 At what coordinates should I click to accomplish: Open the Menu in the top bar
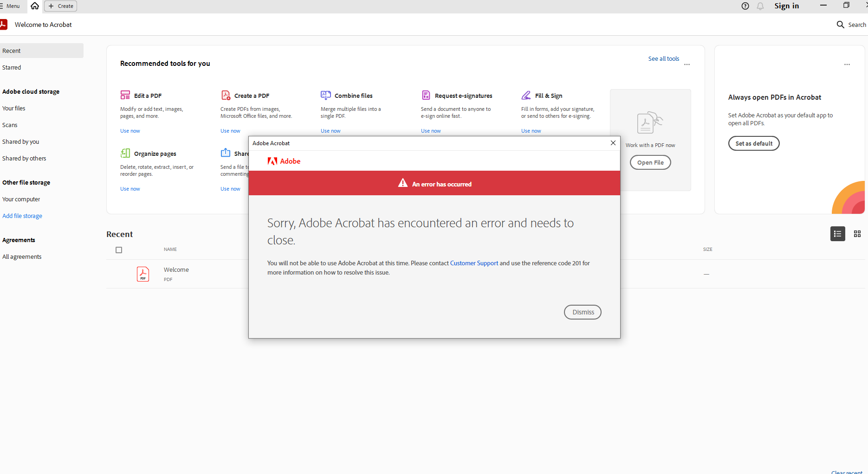[10, 6]
